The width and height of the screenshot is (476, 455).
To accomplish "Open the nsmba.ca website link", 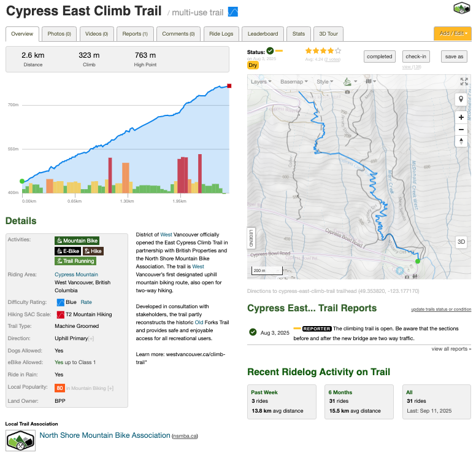I will [x=185, y=436].
